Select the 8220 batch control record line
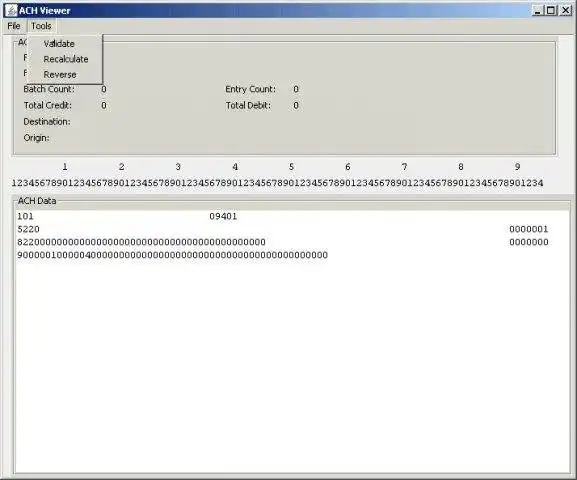This screenshot has height=480, width=577. pyautogui.click(x=292, y=242)
